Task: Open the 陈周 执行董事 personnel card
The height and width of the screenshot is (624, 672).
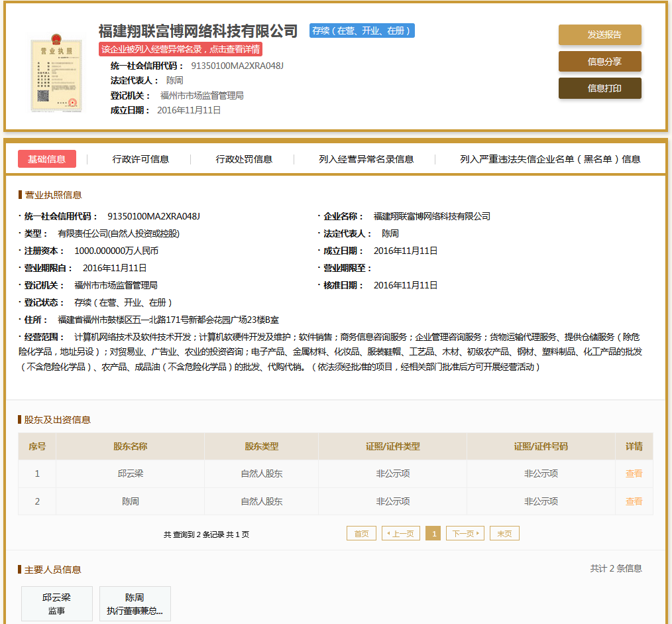Action: pyautogui.click(x=135, y=603)
